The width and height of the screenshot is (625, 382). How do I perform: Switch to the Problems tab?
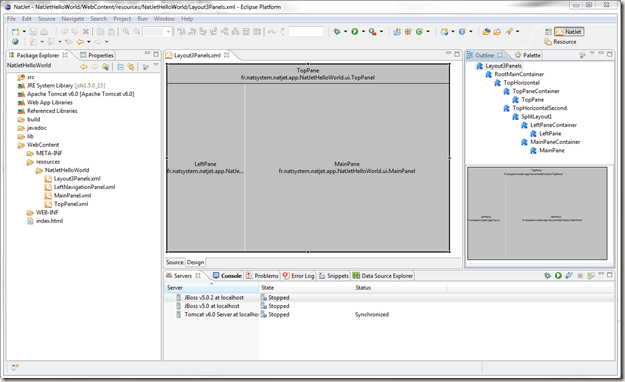[262, 276]
